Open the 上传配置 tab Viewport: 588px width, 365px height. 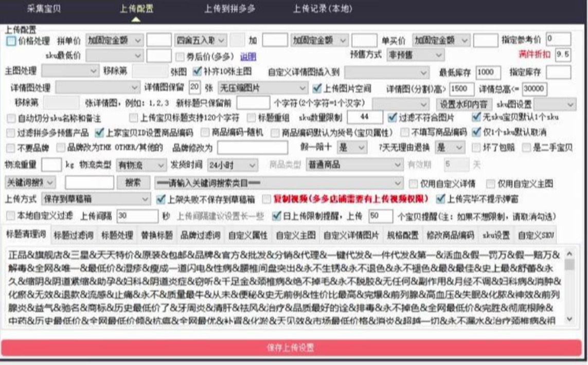click(136, 9)
